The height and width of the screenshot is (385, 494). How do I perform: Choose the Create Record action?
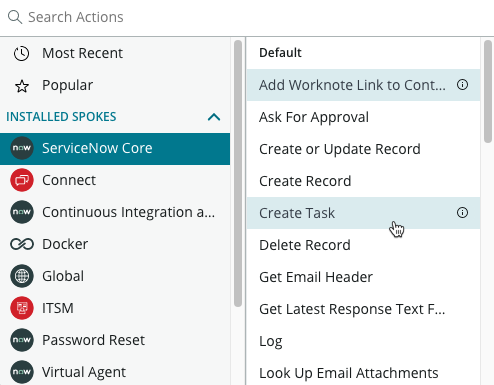(x=363, y=181)
